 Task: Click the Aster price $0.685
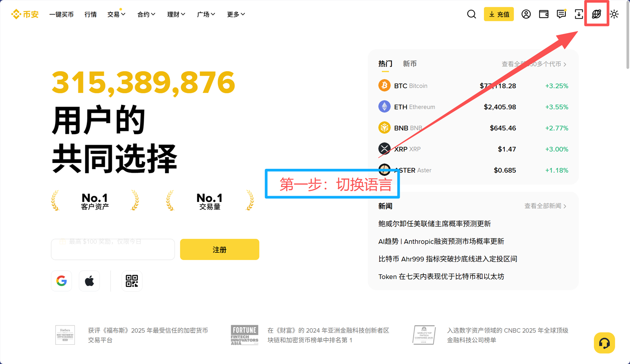[x=505, y=170]
